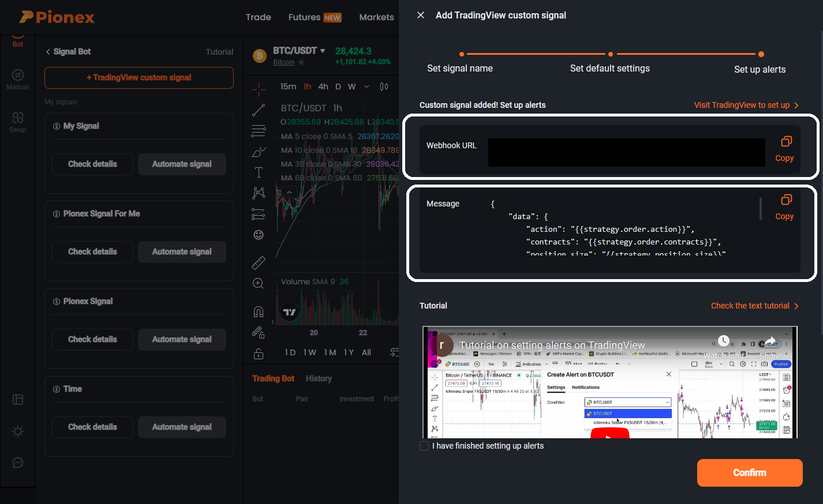The height and width of the screenshot is (504, 823).
Task: Open the Markets menu
Action: [x=376, y=17]
